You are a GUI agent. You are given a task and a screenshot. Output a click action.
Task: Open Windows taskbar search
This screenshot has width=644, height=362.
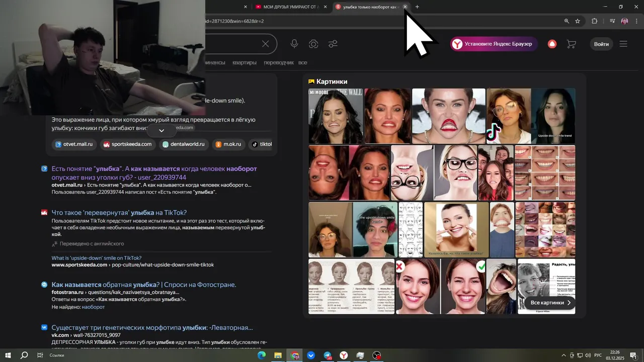point(24,355)
